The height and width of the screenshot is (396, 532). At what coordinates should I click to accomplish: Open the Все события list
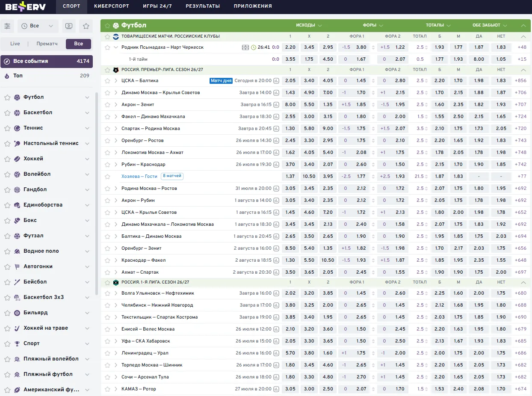click(47, 61)
